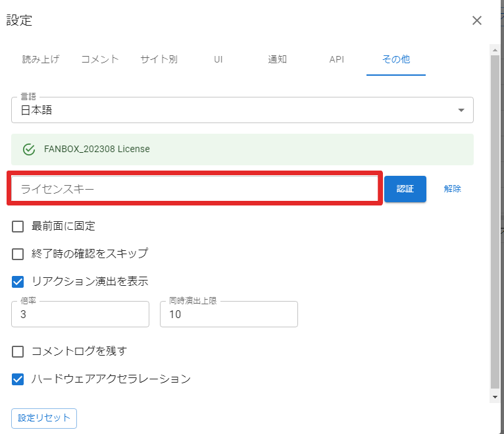Viewport: 504px width, 434px height.
Task: Click the 解除 link button
Action: click(453, 189)
